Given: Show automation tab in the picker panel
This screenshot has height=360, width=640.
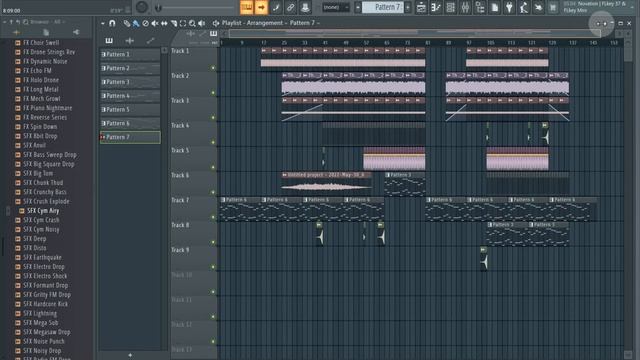Looking at the screenshot, I should (x=151, y=40).
